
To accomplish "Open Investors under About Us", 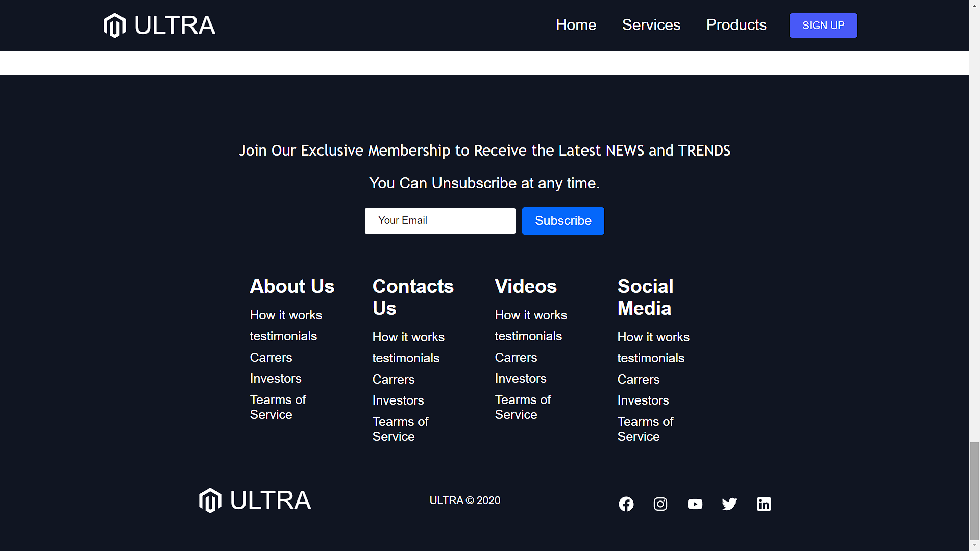I will coord(276,379).
